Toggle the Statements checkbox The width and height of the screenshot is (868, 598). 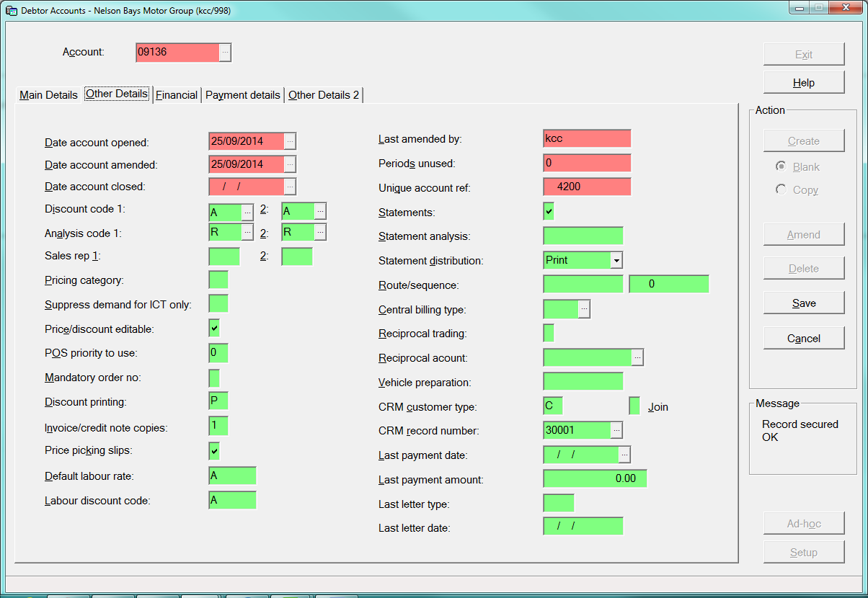pos(549,212)
